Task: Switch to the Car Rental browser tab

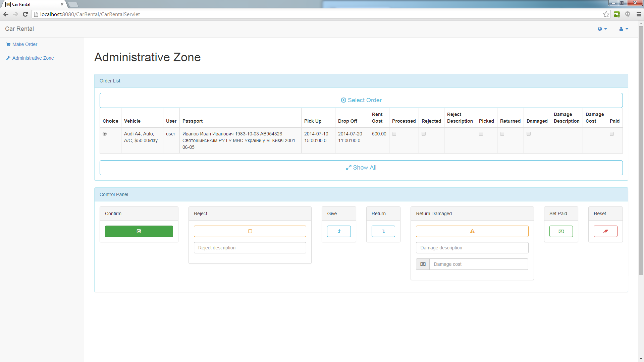Action: [x=34, y=4]
